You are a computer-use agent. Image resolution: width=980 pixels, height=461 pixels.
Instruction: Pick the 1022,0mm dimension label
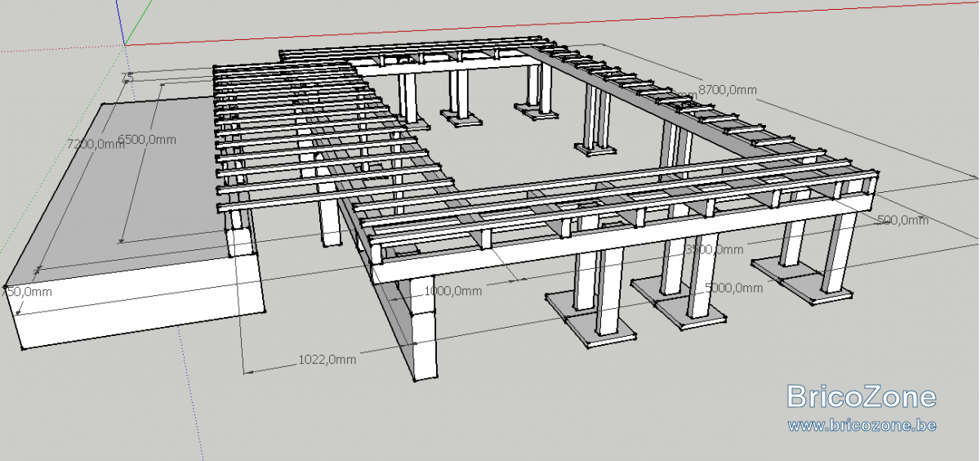pyautogui.click(x=327, y=359)
